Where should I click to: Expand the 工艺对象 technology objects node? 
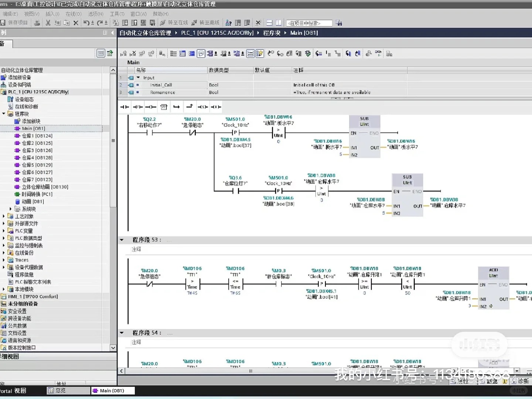pyautogui.click(x=4, y=216)
